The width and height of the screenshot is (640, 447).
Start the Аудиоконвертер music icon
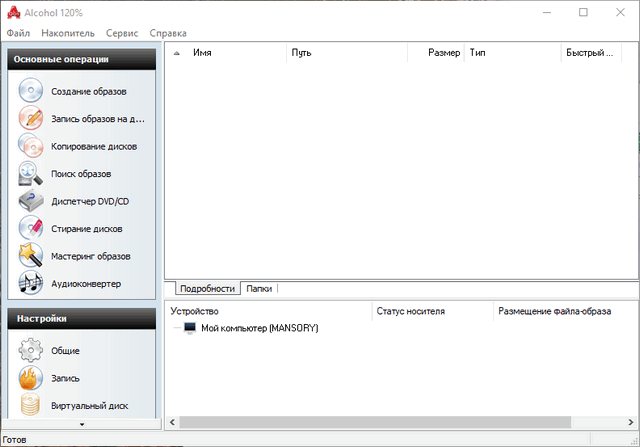(31, 283)
